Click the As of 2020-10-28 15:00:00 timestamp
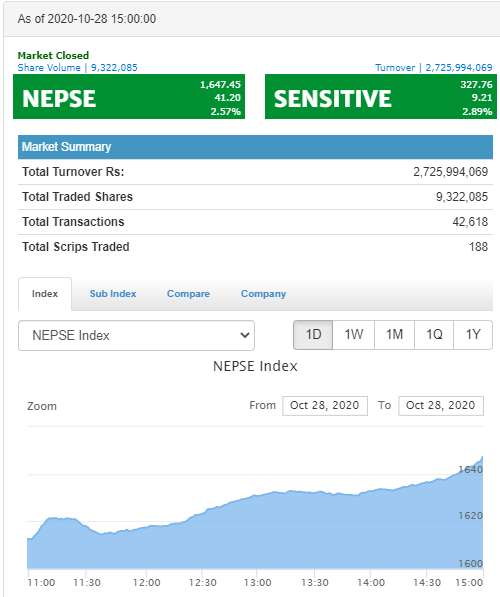 click(87, 19)
